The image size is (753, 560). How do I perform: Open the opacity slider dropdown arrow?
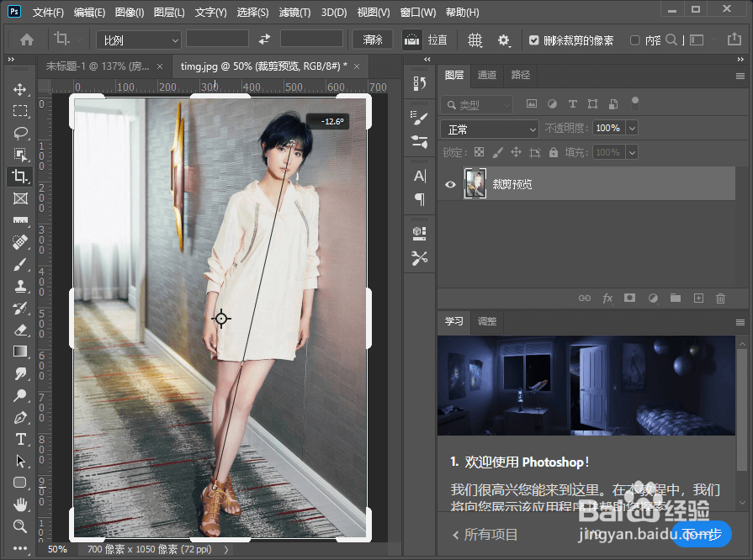click(633, 128)
